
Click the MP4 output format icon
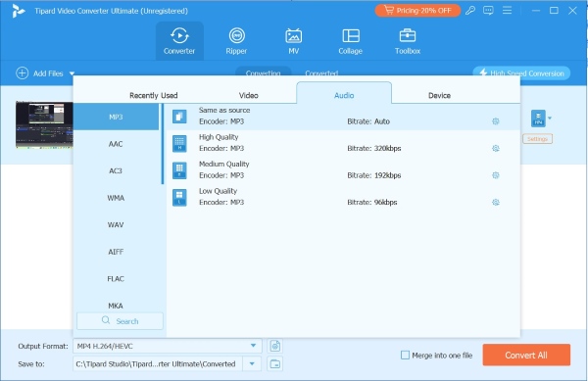[538, 119]
